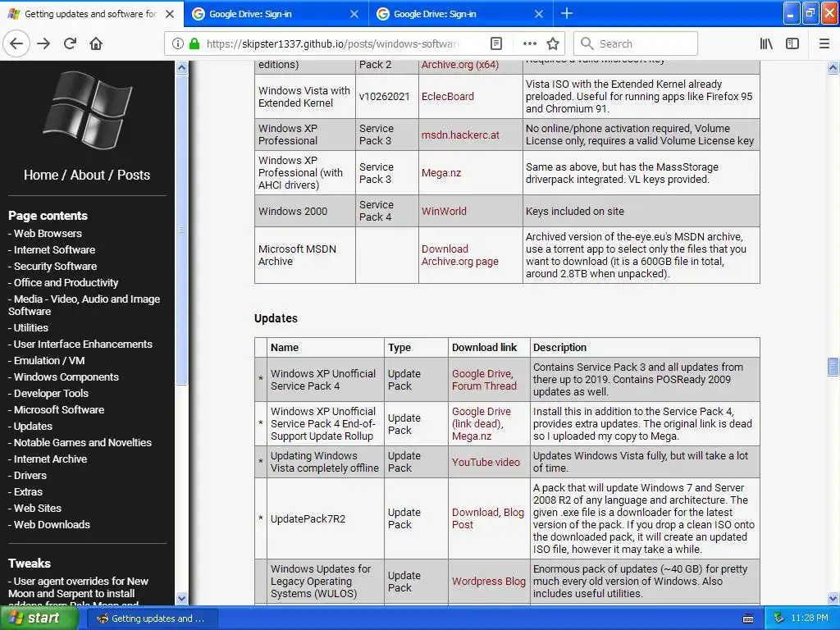
Task: Jump to Windows Components section
Action: [x=66, y=377]
